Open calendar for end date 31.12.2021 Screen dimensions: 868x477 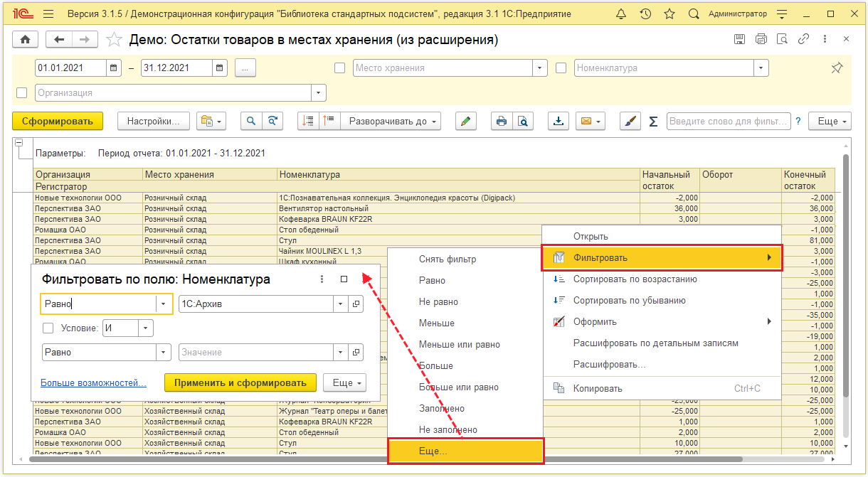[x=220, y=68]
